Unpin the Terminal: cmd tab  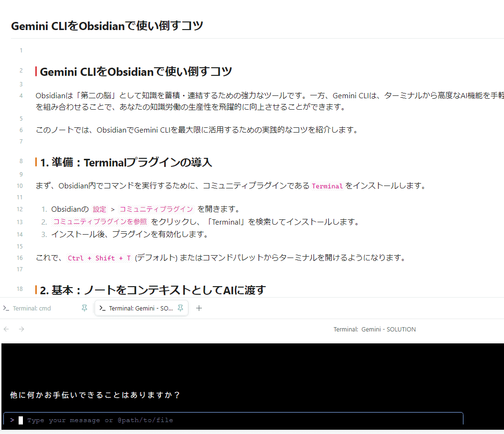point(84,308)
